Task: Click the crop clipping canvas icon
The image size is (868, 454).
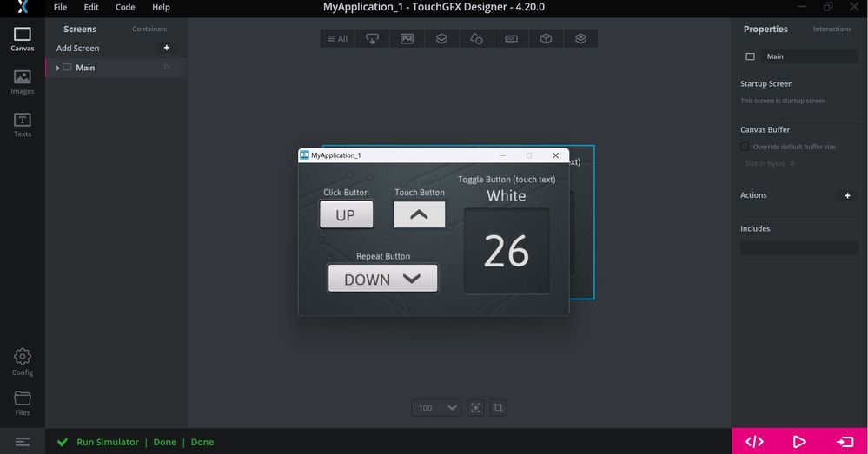Action: (x=498, y=408)
